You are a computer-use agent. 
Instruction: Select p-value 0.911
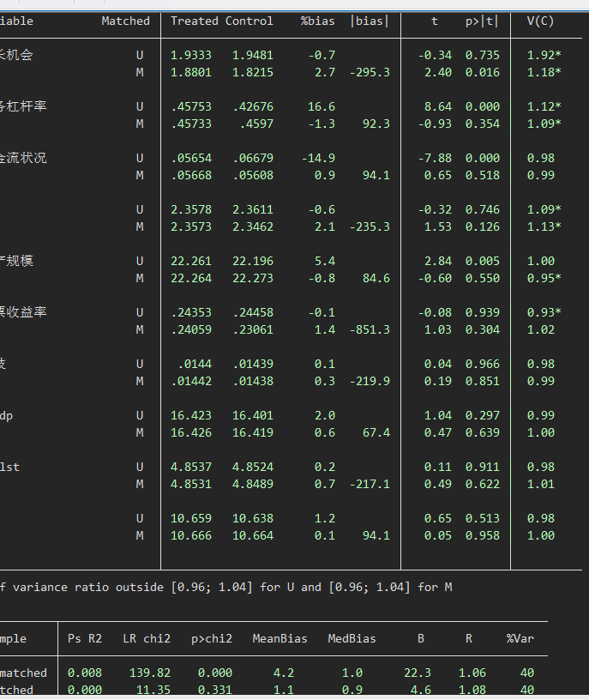(483, 467)
